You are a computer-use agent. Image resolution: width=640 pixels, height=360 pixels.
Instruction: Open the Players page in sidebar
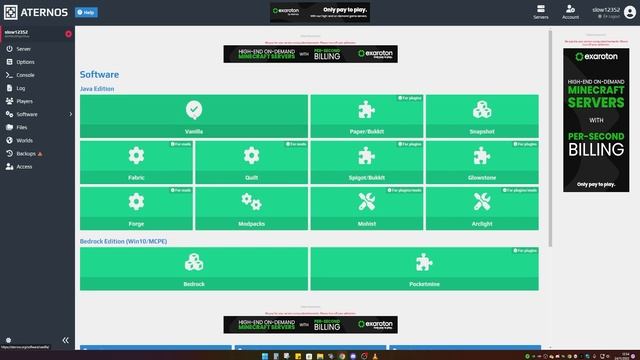pyautogui.click(x=24, y=101)
